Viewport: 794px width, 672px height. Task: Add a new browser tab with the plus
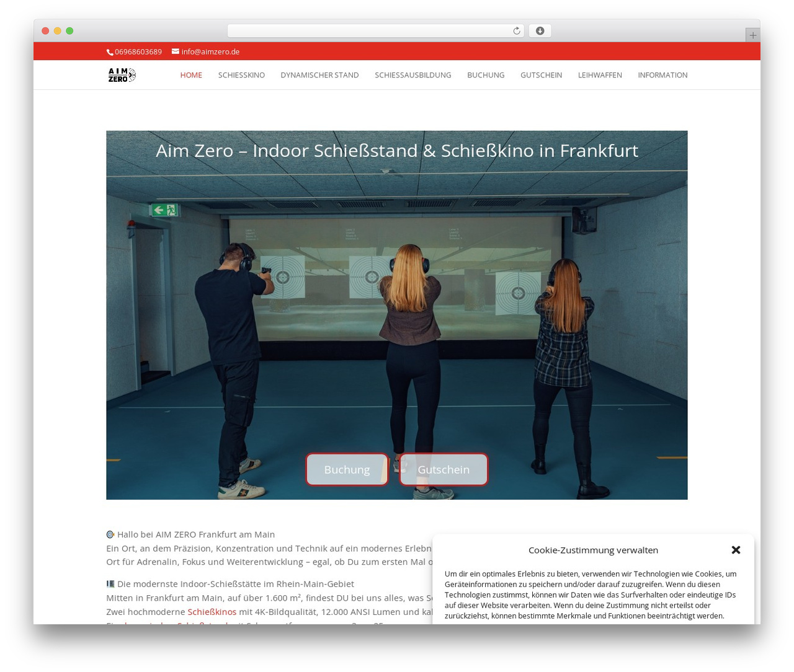(x=752, y=35)
